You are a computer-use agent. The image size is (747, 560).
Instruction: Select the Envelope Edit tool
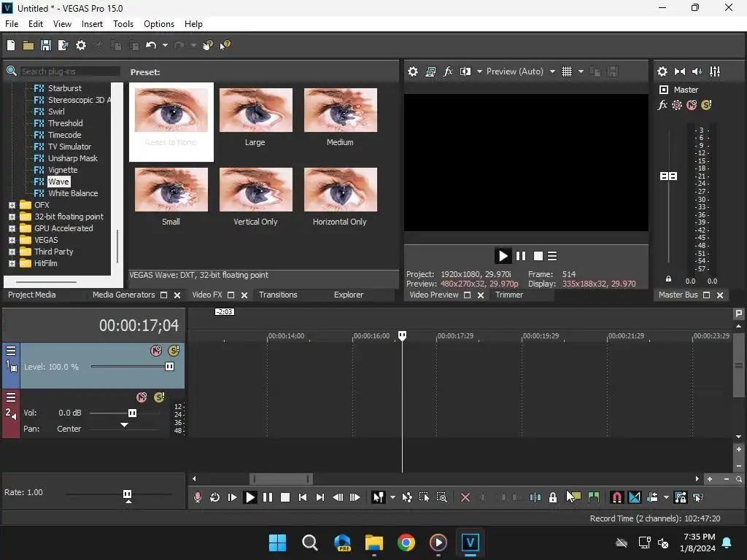tap(407, 497)
